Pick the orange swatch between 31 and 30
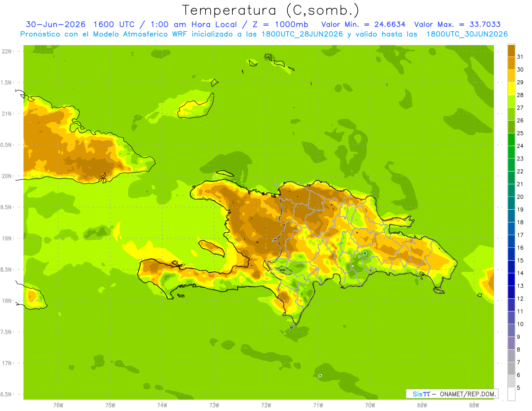 click(511, 63)
